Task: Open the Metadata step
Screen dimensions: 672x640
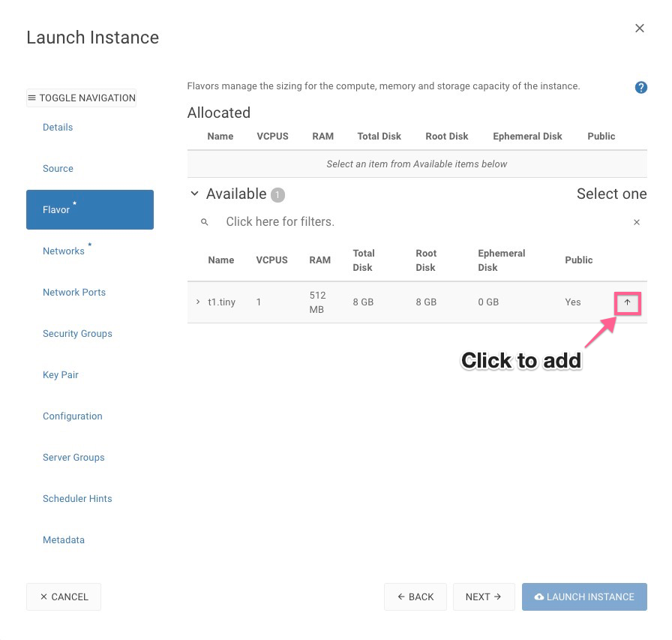Action: pyautogui.click(x=64, y=540)
